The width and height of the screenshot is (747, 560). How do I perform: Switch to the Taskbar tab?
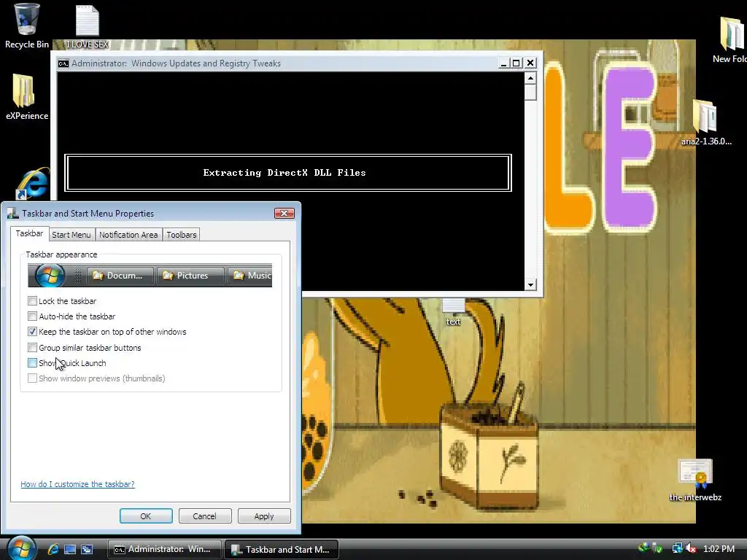(x=29, y=233)
